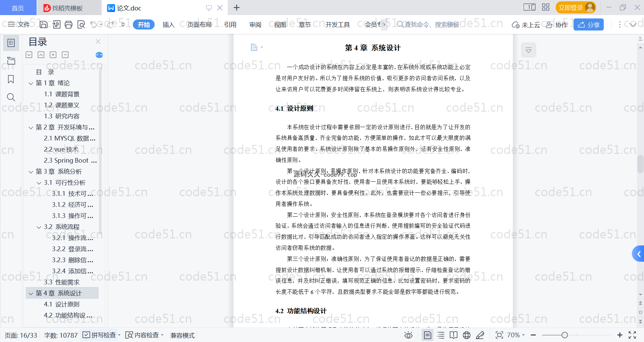The width and height of the screenshot is (644, 342).
Task: Select 1.1 课题背景 in outline tree
Action: 62,94
